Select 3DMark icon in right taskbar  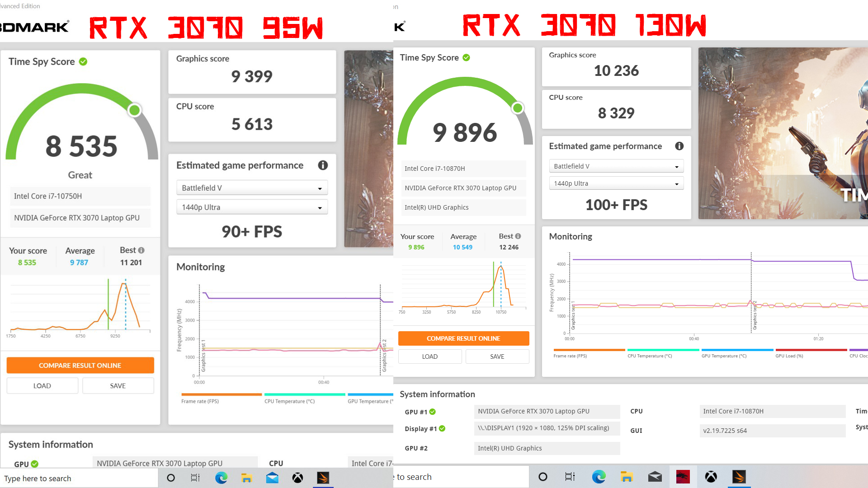(739, 477)
